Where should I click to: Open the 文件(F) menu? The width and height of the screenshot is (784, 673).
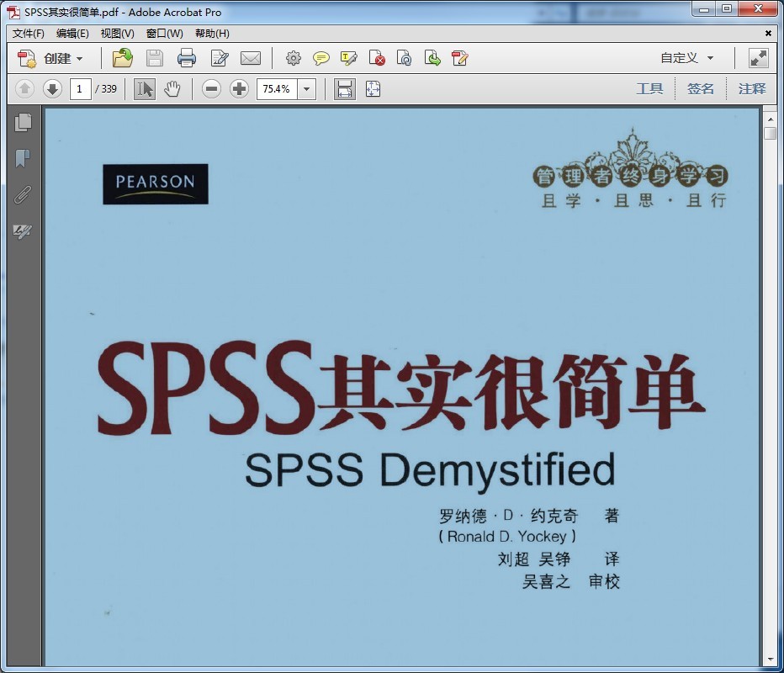[x=29, y=33]
